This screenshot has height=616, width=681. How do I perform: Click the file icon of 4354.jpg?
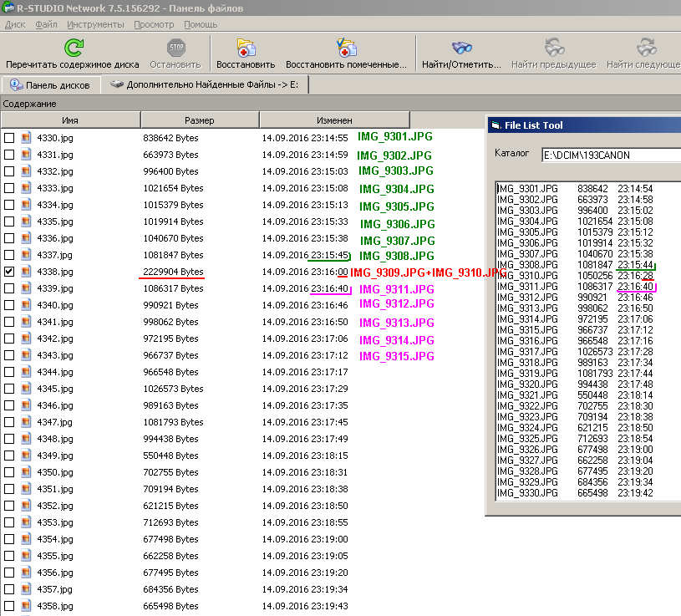[26, 539]
